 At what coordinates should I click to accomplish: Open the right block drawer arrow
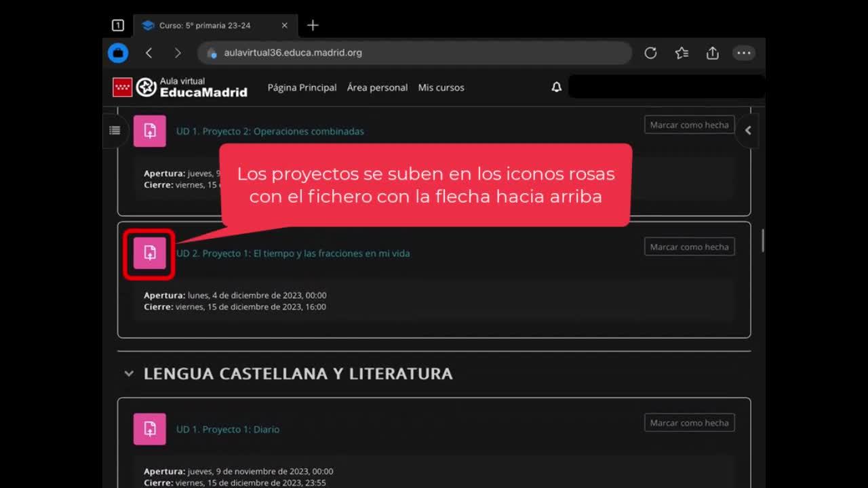[748, 130]
